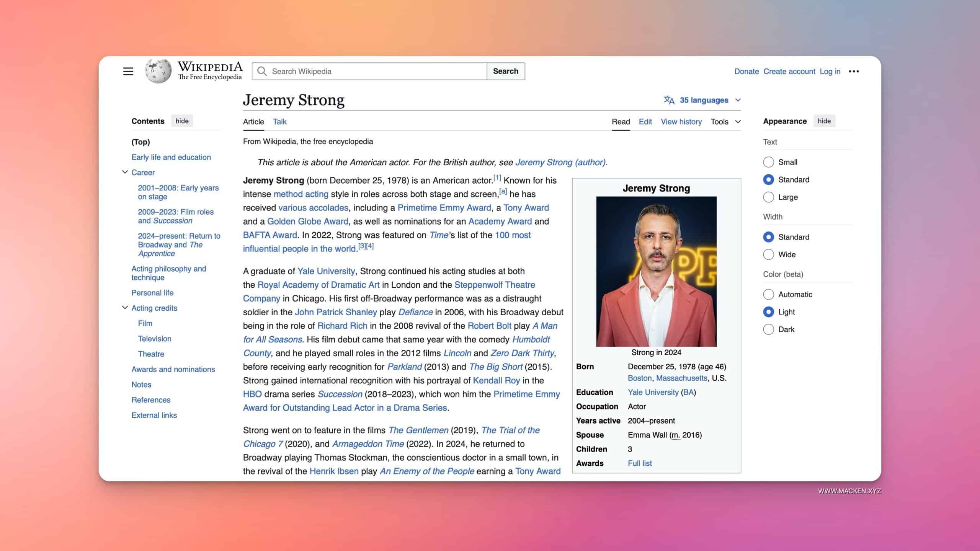Click the Donate link

pos(746,72)
